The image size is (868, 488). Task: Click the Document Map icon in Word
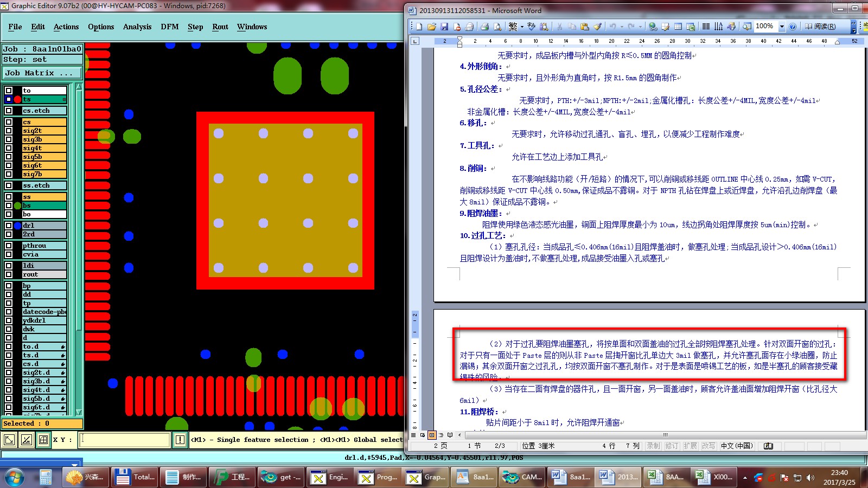tap(747, 26)
